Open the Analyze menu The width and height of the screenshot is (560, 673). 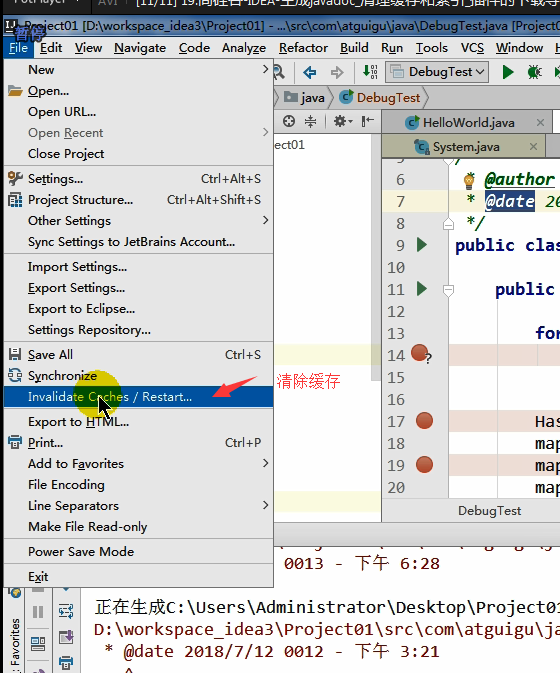pos(244,48)
